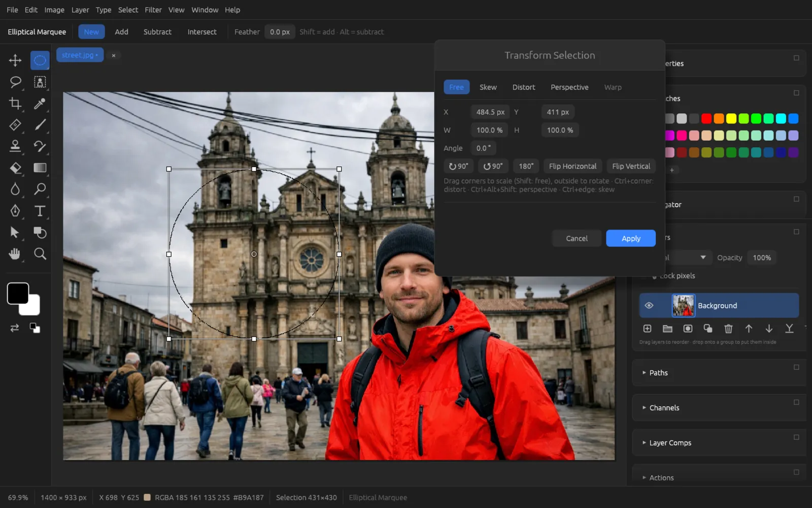
Task: Choose the Zoom magnifier tool
Action: tap(40, 253)
